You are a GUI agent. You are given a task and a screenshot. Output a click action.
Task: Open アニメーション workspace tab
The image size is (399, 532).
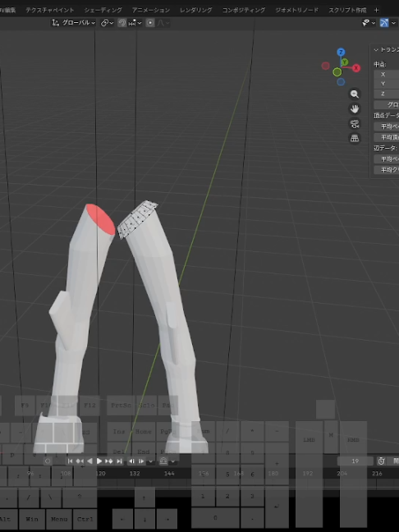tap(151, 10)
